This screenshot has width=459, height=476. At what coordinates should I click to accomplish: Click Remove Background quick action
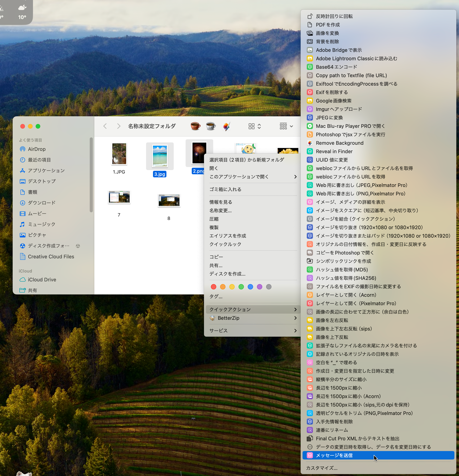[339, 143]
